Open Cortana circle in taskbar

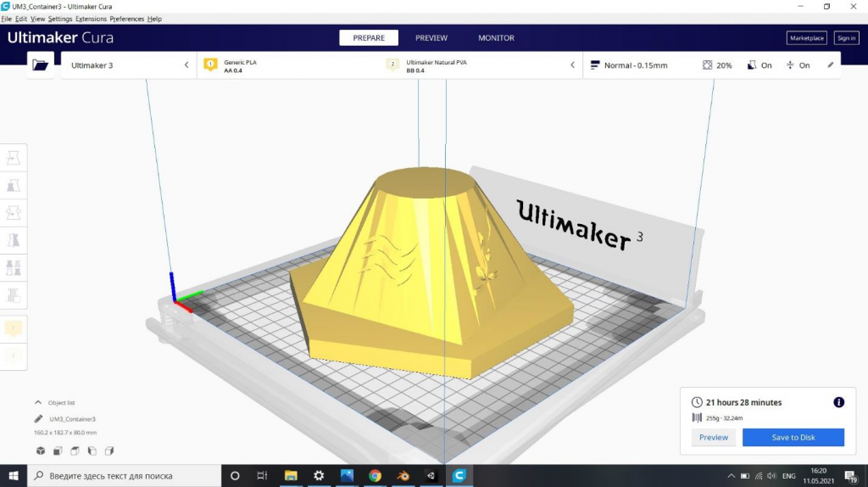[235, 475]
